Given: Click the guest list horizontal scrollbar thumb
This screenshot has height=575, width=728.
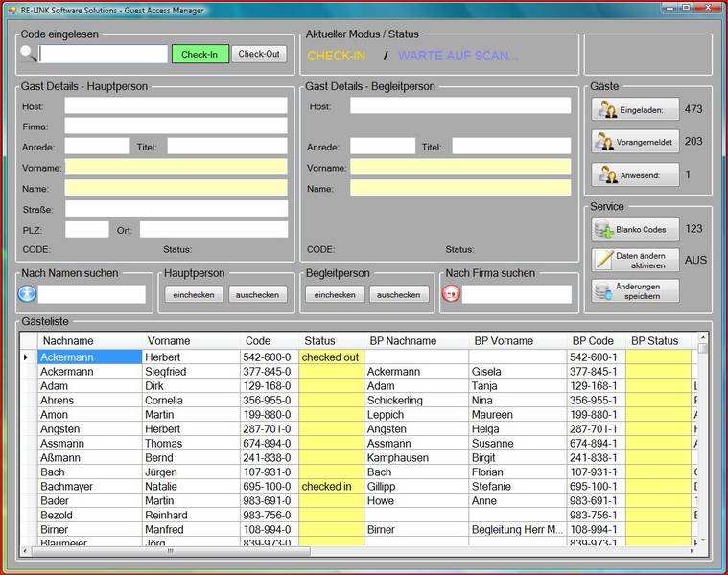Looking at the screenshot, I should pyautogui.click(x=171, y=551).
